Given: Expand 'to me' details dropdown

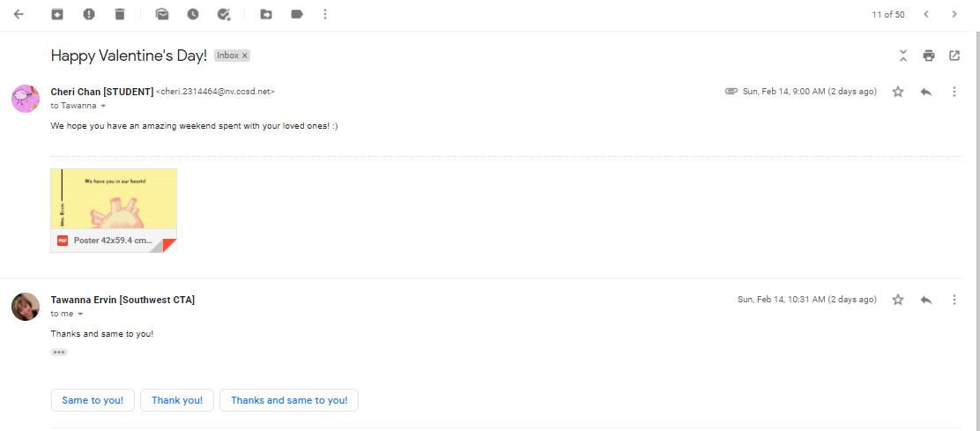Looking at the screenshot, I should [80, 314].
